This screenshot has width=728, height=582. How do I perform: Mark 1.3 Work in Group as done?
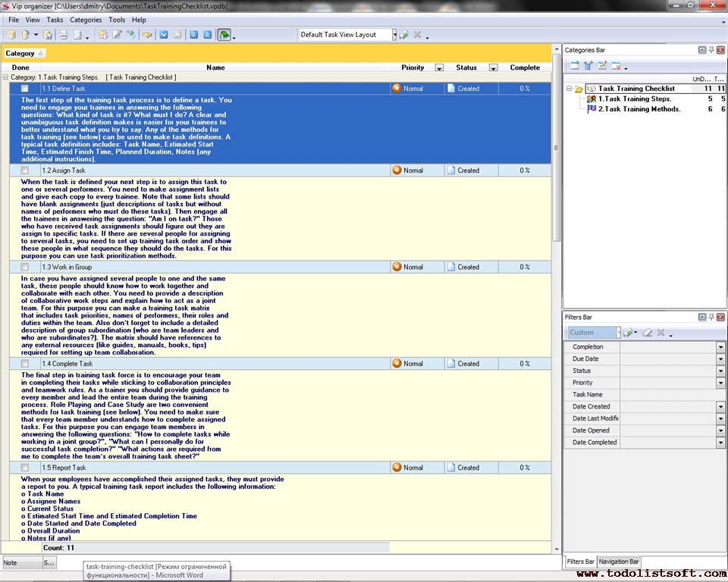click(25, 268)
